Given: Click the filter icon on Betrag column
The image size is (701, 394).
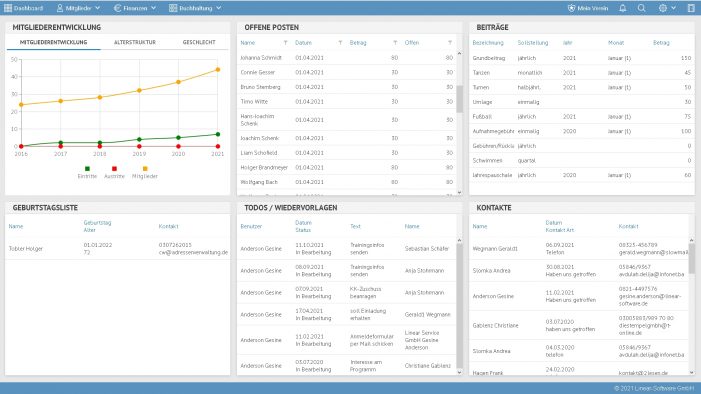Looking at the screenshot, I should click(x=395, y=43).
